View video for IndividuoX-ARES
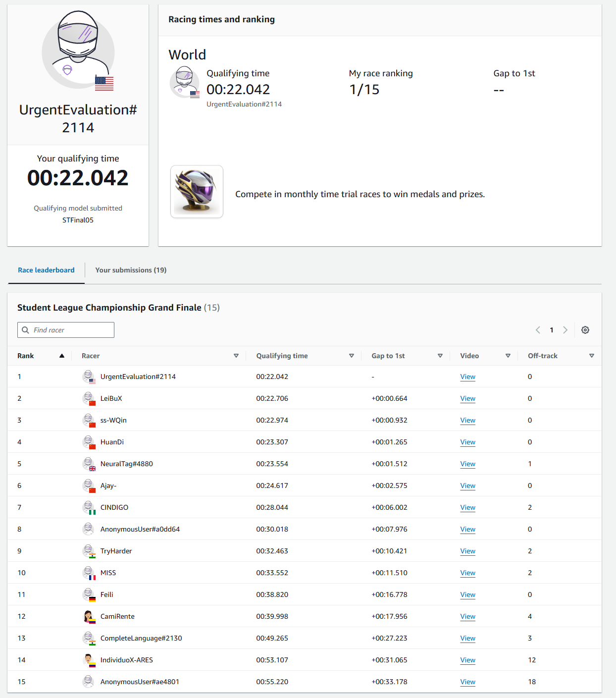The width and height of the screenshot is (616, 698). click(467, 660)
